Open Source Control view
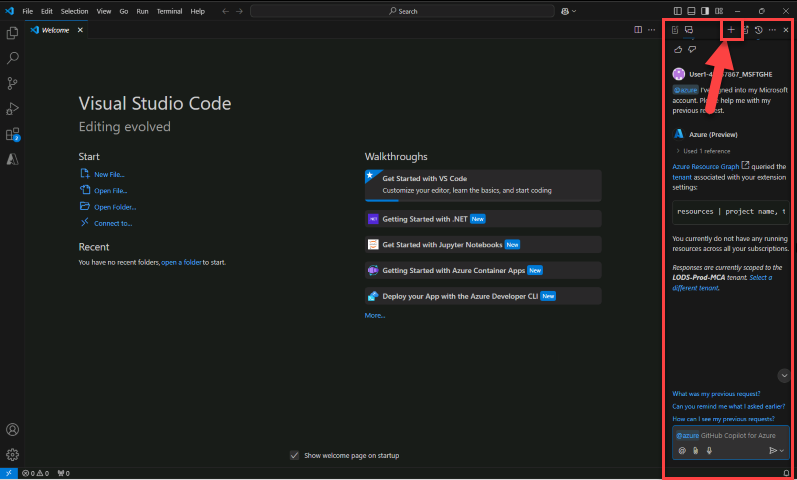The height and width of the screenshot is (480, 797). click(x=13, y=84)
